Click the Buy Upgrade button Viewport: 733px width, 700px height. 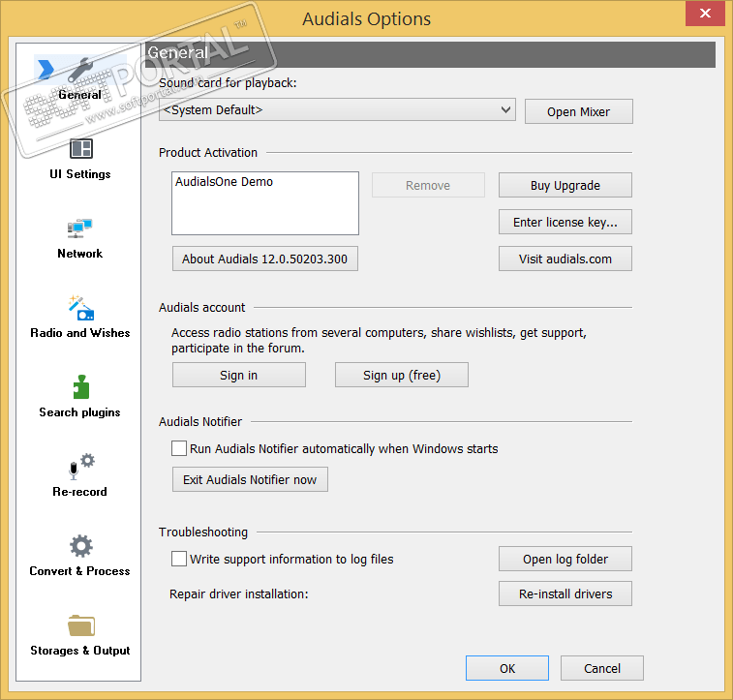click(565, 185)
